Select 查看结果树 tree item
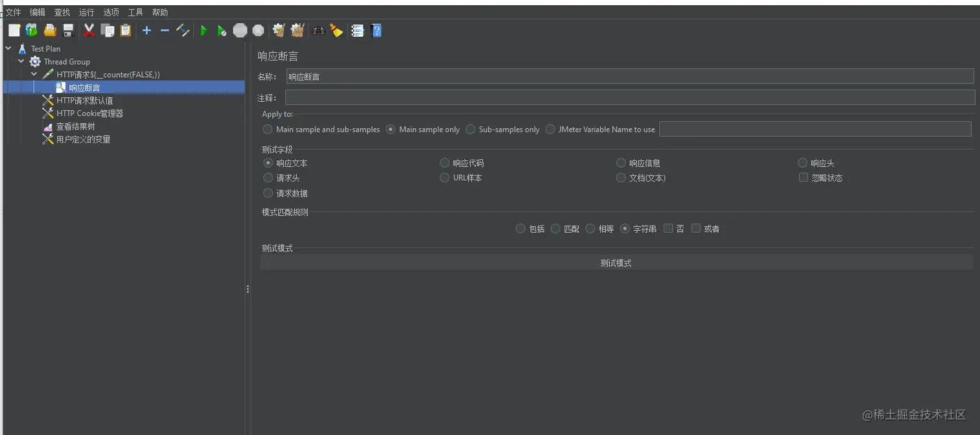Image resolution: width=980 pixels, height=435 pixels. tap(75, 126)
